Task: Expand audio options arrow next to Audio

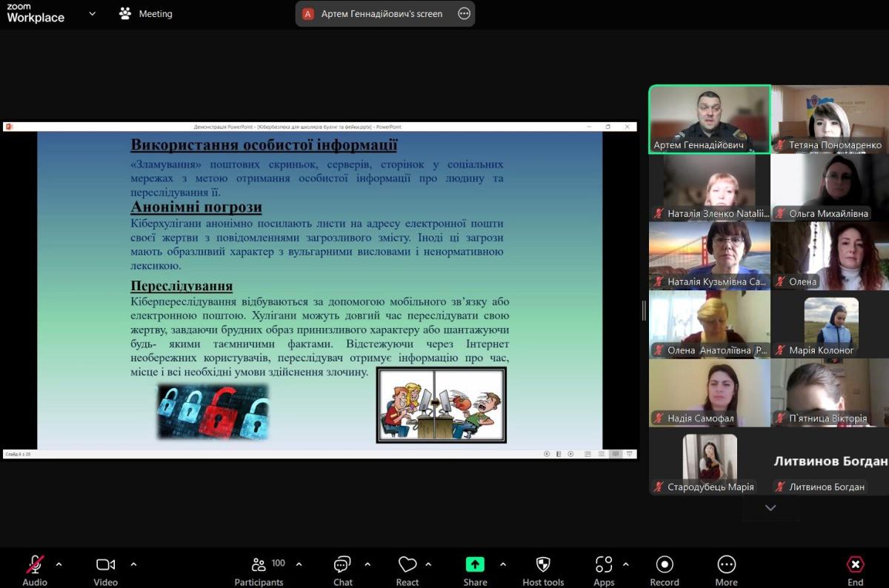Action: tap(59, 564)
